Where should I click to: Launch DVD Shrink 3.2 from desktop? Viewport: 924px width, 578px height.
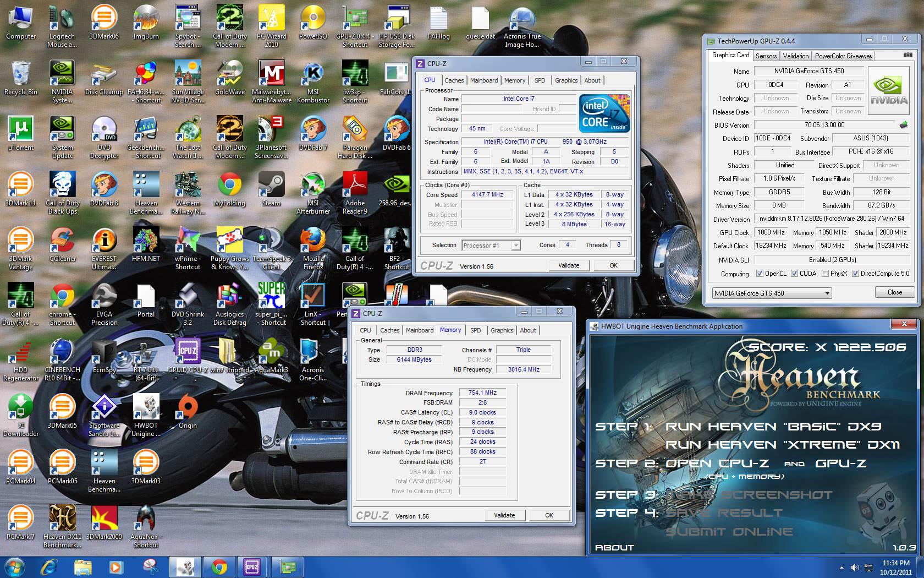(188, 304)
